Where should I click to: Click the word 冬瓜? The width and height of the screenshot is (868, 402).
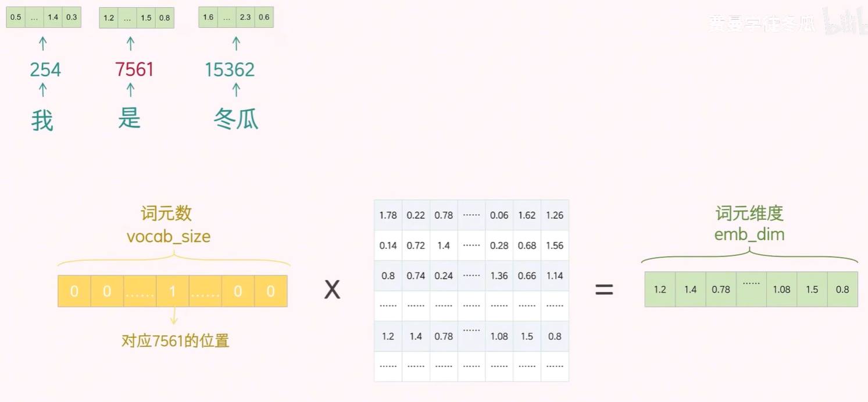click(235, 119)
